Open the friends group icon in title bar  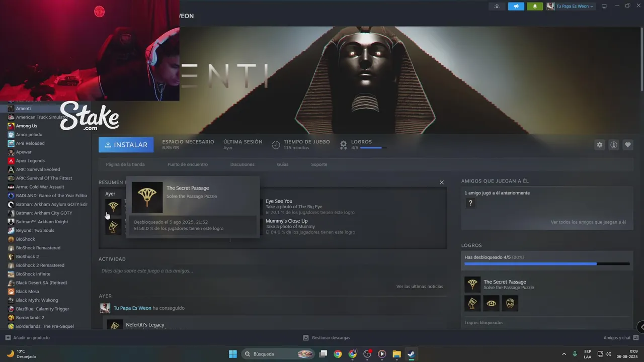click(x=497, y=6)
